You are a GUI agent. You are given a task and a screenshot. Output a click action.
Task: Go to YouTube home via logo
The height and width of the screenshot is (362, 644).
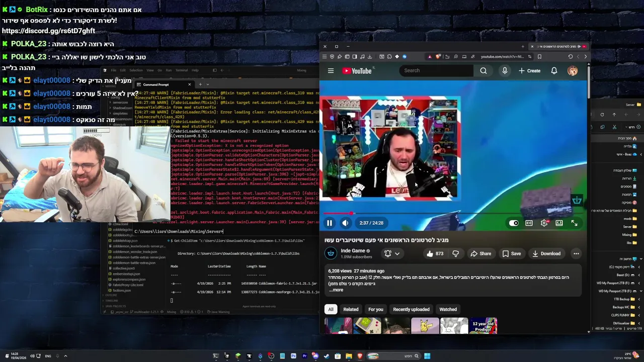coord(357,71)
